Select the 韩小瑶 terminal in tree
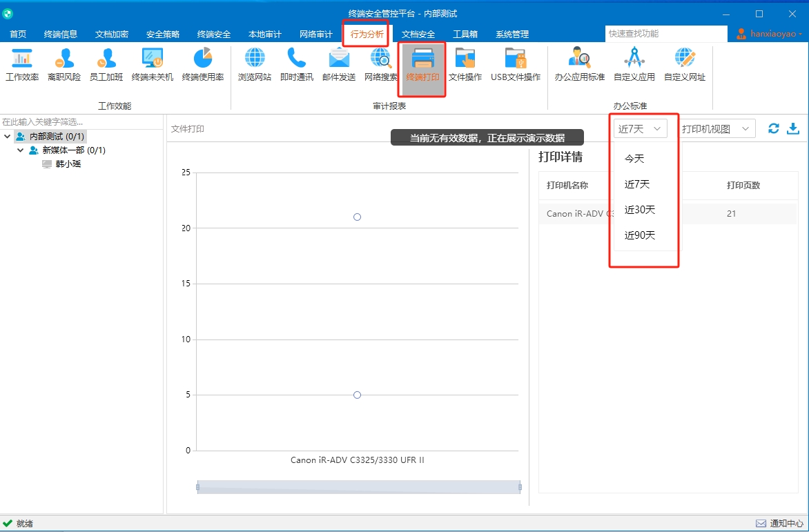 coord(68,164)
